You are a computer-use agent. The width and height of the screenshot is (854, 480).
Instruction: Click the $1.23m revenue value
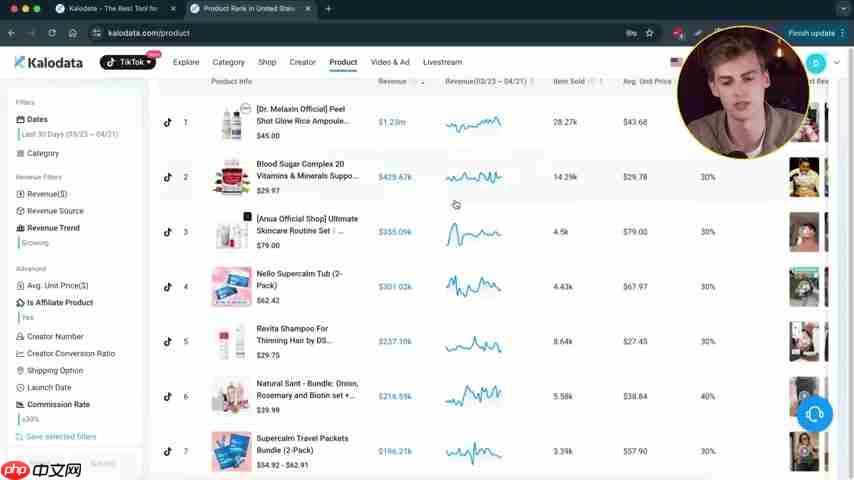coord(392,123)
